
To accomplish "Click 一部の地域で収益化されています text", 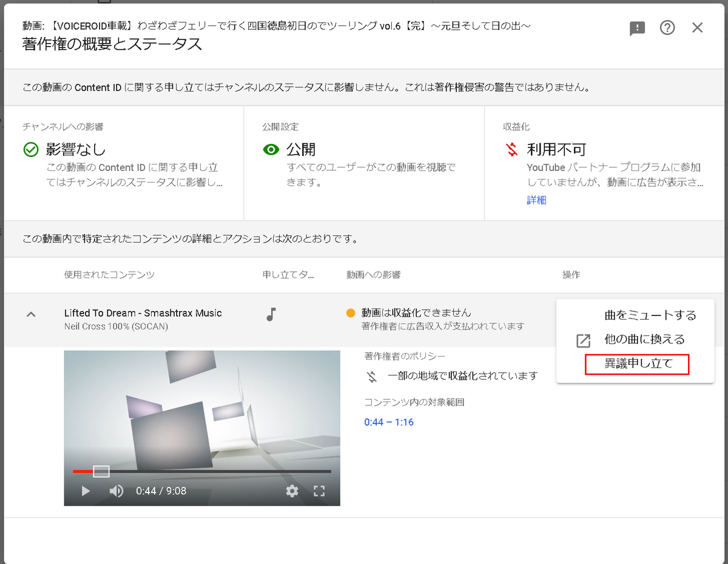I will tap(463, 376).
